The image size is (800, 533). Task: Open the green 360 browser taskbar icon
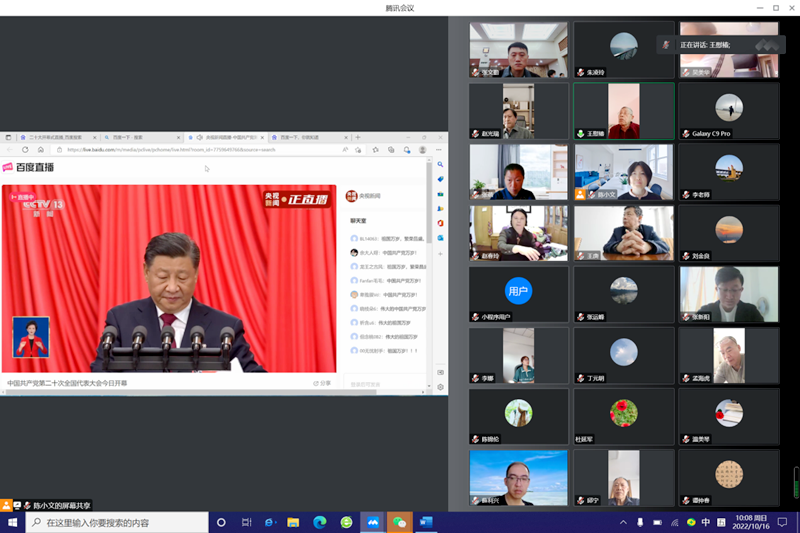(x=346, y=522)
